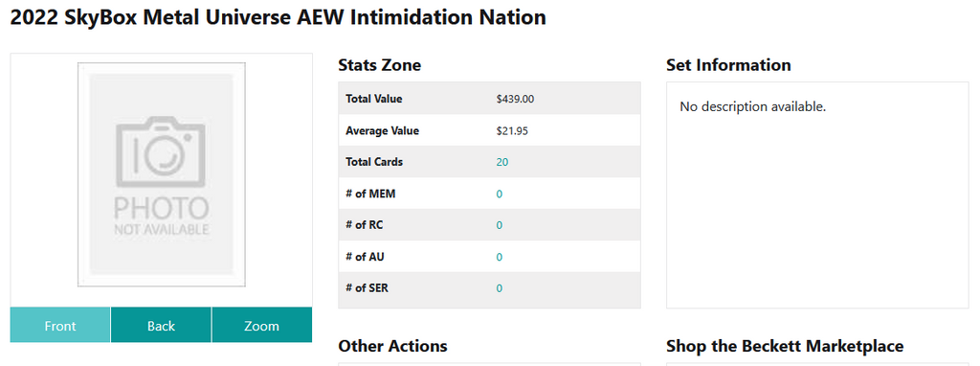Click the Average Value row label
This screenshot has height=366, width=980.
click(x=383, y=131)
